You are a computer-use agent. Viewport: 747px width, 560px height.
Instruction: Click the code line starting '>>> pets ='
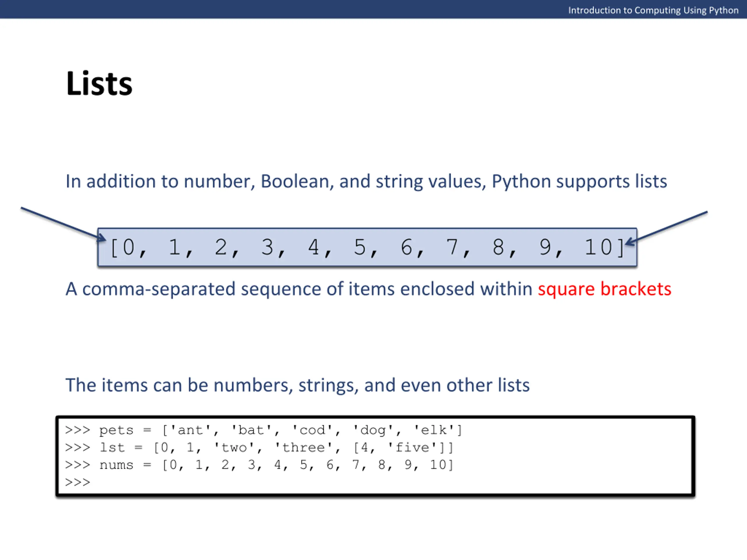[x=263, y=430]
